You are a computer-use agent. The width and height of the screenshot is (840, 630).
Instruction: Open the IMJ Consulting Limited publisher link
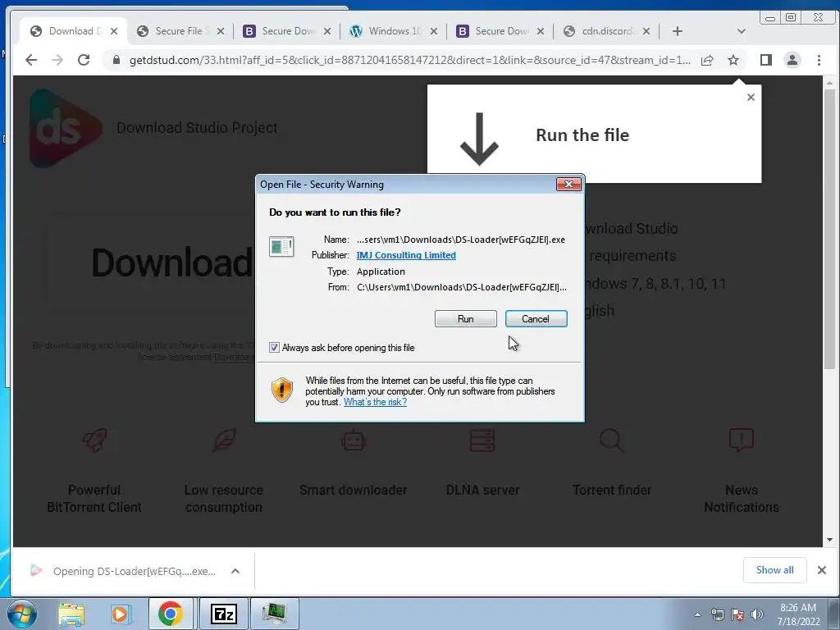point(406,255)
